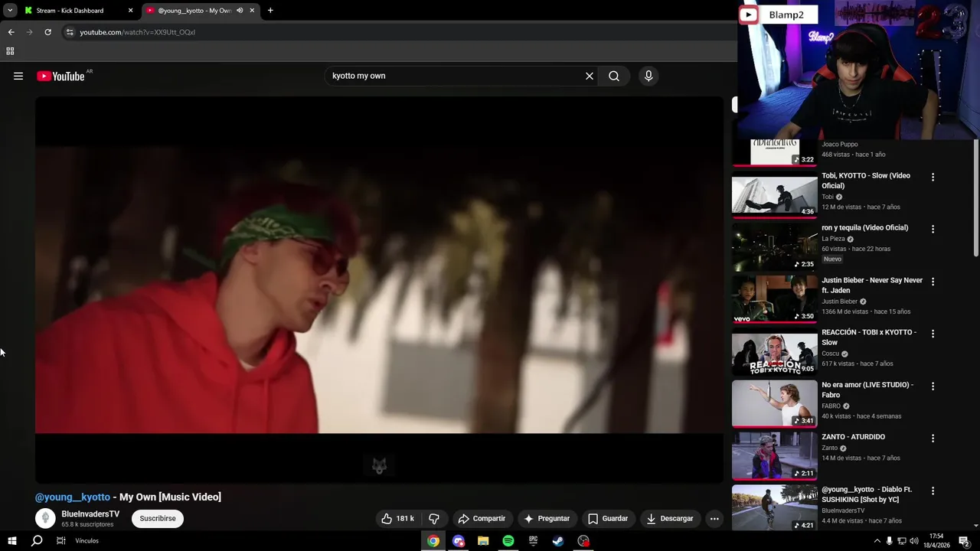The height and width of the screenshot is (551, 980).
Task: Mute the YouTube tab via speaker icon
Action: pos(240,11)
